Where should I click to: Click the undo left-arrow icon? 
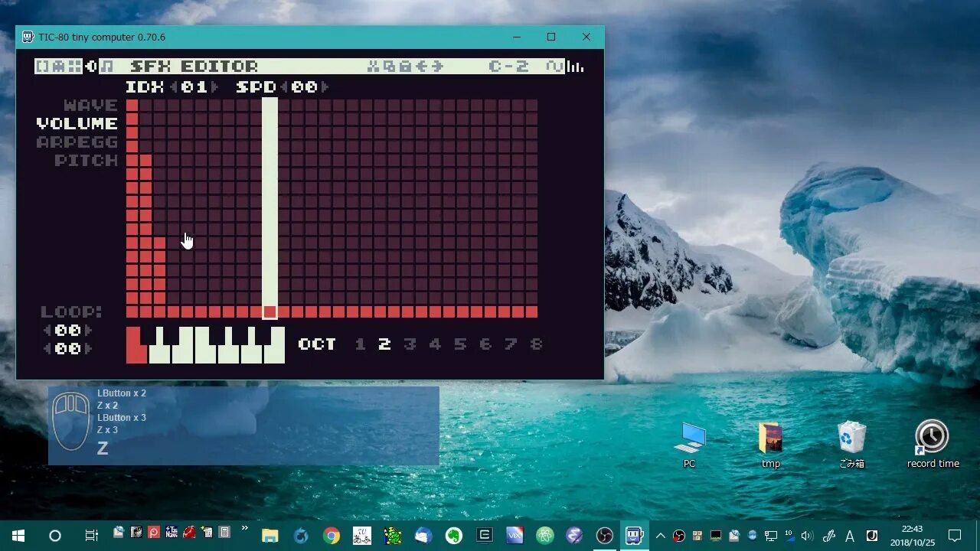422,67
